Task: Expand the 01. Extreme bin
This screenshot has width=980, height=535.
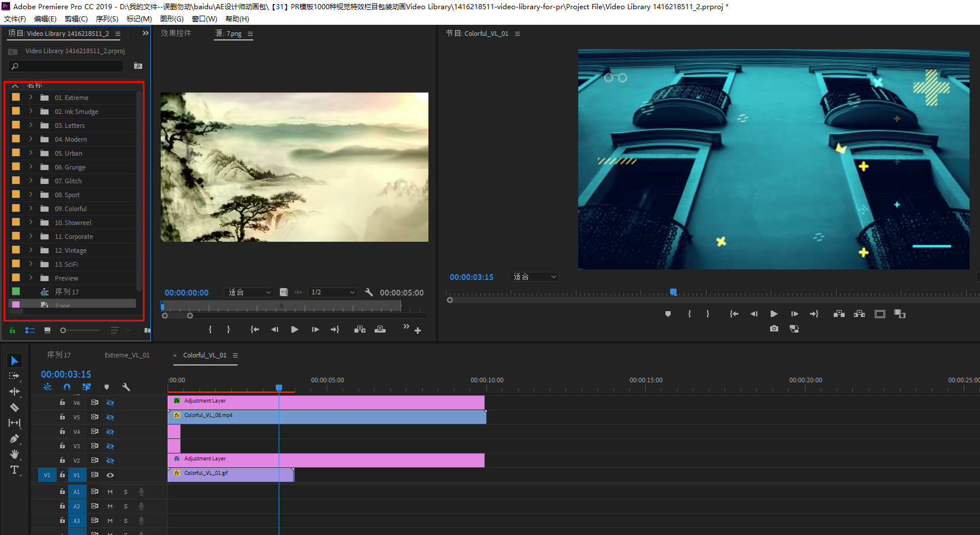Action: [31, 97]
